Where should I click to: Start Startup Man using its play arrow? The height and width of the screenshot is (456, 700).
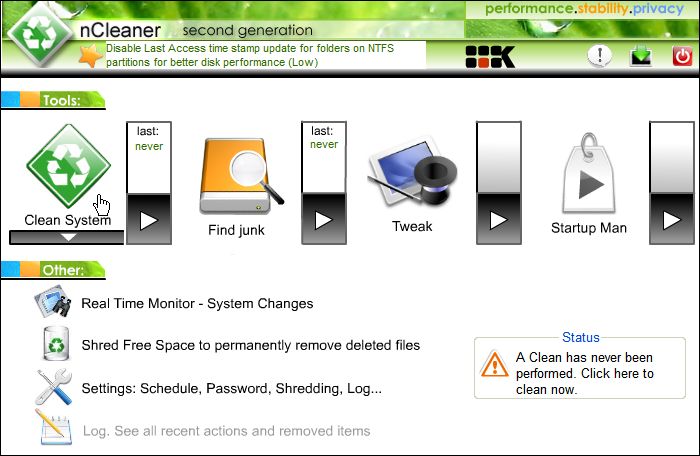pyautogui.click(x=672, y=220)
